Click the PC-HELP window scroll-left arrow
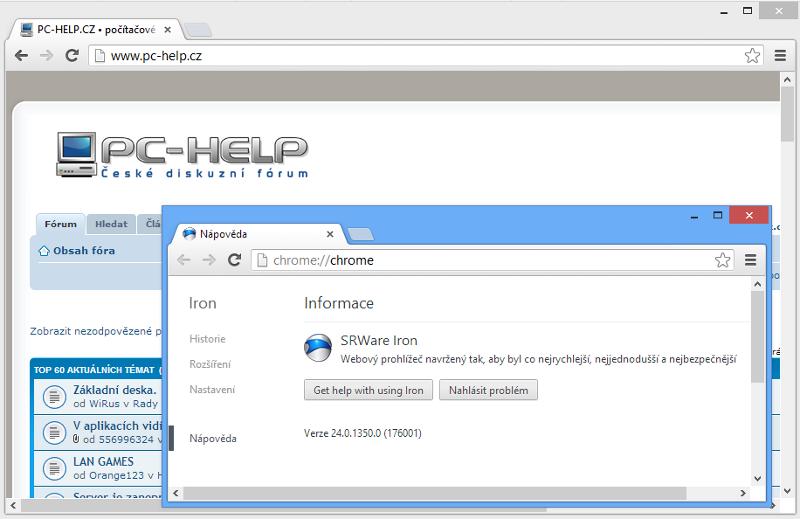 13,506
